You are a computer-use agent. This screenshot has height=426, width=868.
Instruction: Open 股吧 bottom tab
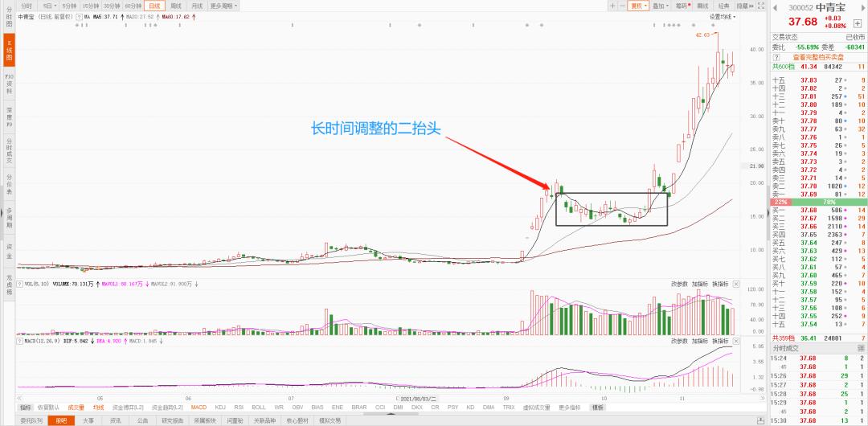pos(61,420)
